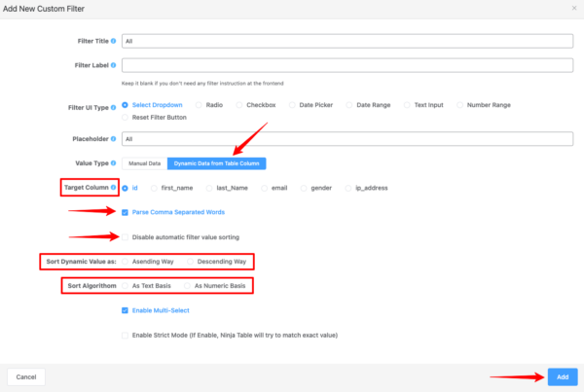
Task: Click the Cancel button
Action: [26, 376]
